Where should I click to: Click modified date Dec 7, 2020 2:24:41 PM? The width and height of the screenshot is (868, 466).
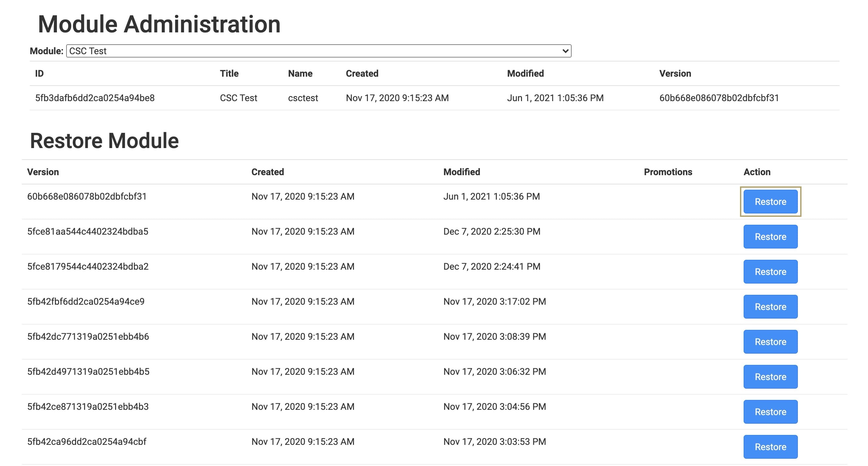pos(492,266)
